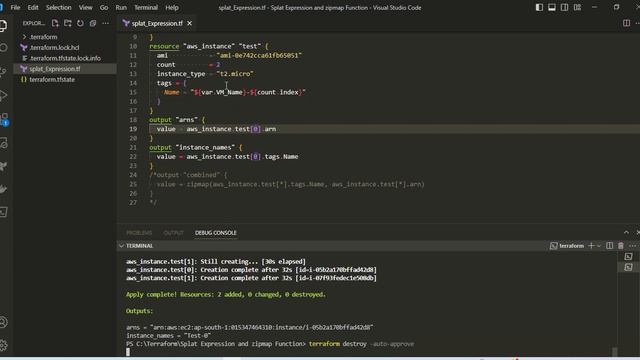640x360 pixels.
Task: Collapse all folders in Explorer
Action: click(93, 23)
